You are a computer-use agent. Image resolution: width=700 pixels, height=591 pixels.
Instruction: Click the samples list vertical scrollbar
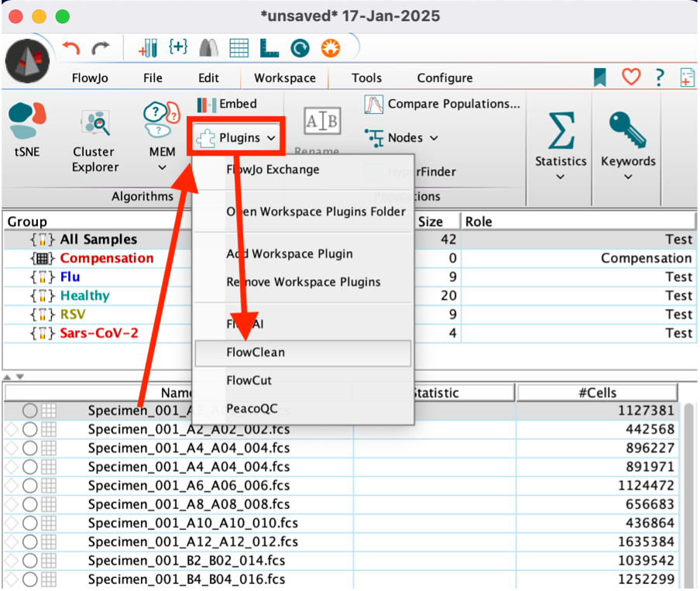click(689, 495)
